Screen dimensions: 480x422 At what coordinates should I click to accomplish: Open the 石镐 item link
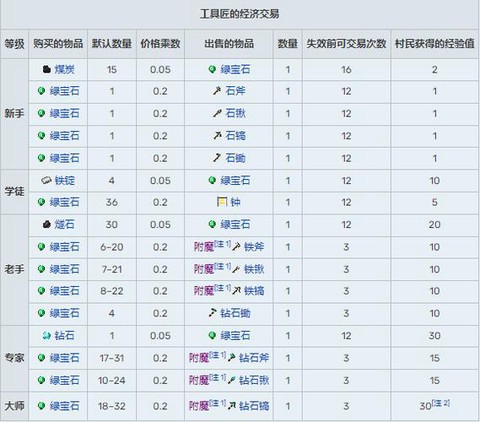tap(235, 136)
